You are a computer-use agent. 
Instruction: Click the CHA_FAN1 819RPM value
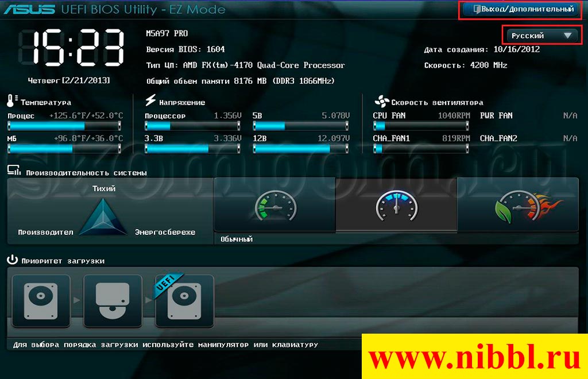456,139
